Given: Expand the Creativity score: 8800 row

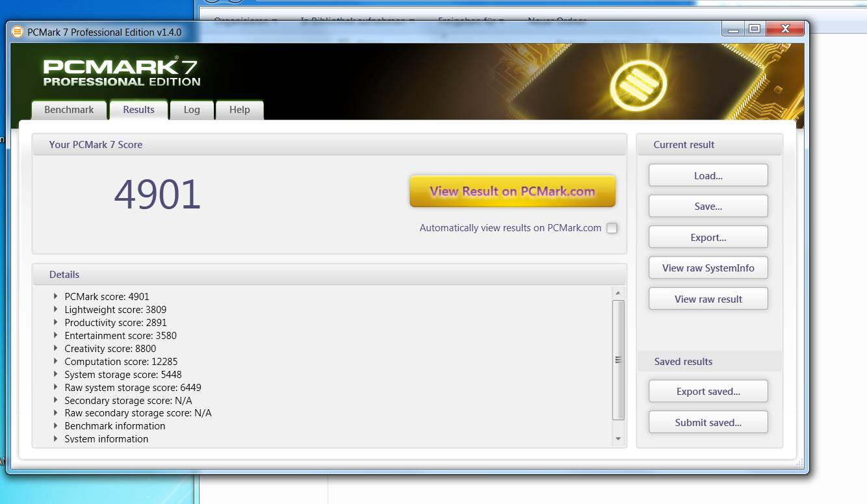Looking at the screenshot, I should tap(56, 348).
